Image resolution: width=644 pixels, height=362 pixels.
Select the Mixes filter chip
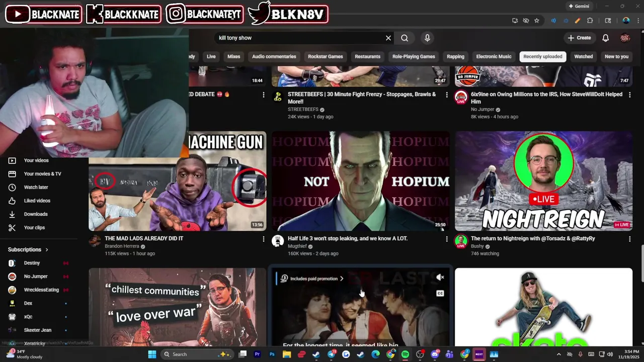(234, 56)
